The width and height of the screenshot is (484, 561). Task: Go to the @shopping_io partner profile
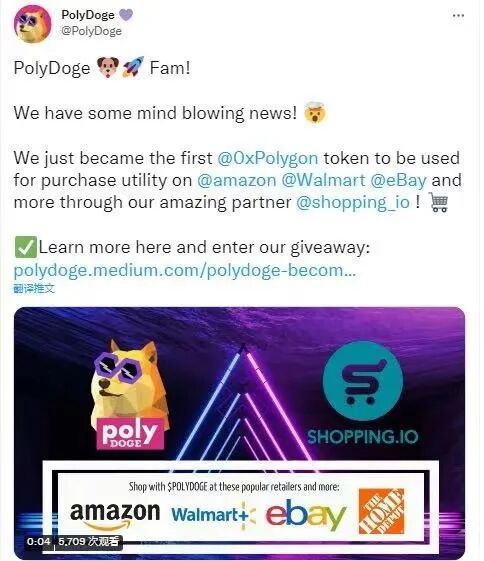[353, 203]
